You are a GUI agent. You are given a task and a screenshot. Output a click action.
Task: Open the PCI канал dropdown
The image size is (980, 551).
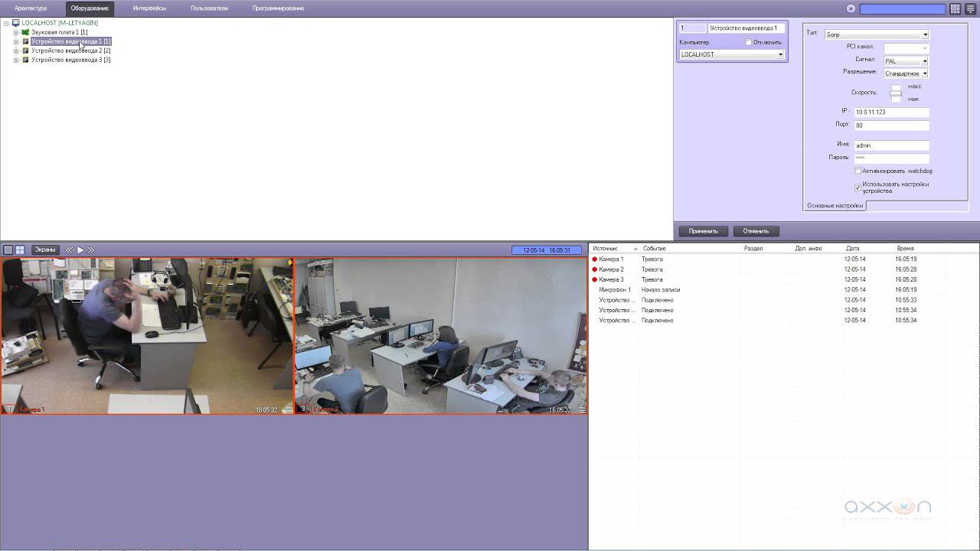click(906, 47)
